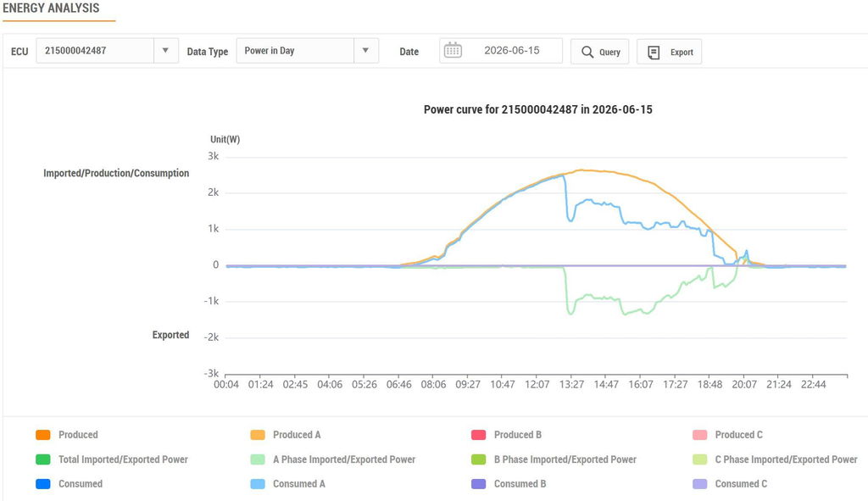Open the calendar icon in Date field
This screenshot has height=501, width=868.
(x=453, y=50)
